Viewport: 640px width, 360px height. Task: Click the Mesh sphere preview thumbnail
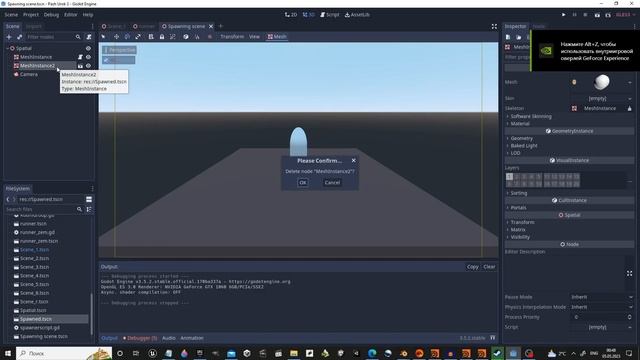click(601, 82)
